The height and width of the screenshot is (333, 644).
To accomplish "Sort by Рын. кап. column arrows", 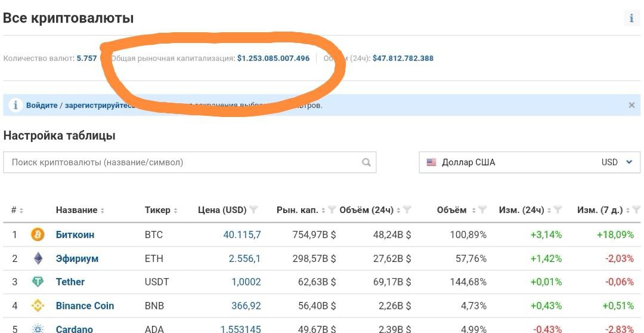I will (323, 211).
